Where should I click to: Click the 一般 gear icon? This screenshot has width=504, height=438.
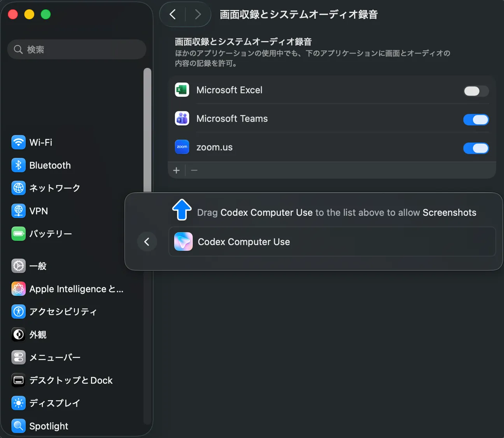[x=18, y=266]
